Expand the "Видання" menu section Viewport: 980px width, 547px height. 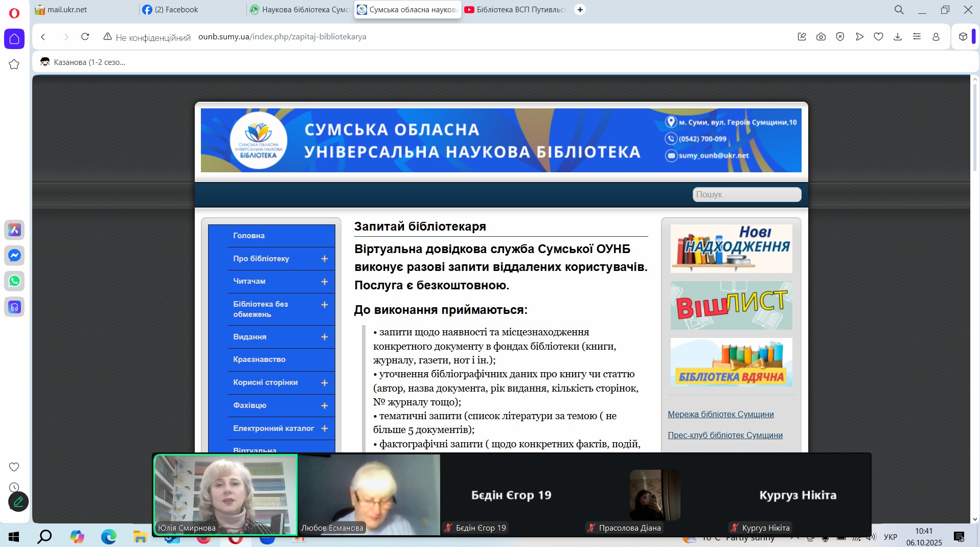point(324,337)
